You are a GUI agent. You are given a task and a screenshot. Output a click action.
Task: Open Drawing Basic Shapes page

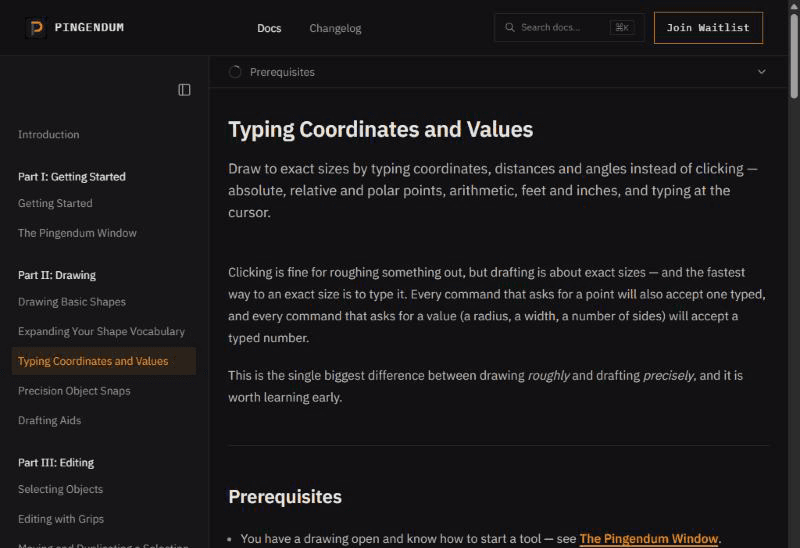point(71,302)
